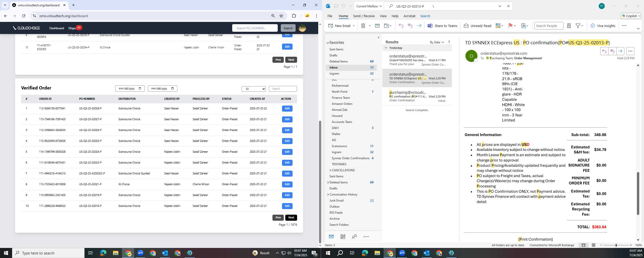Switch to the Outlook Calendar view icon

tap(343, 237)
